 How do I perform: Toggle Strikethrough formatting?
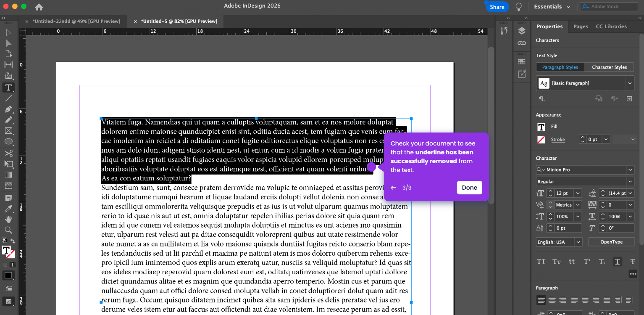point(633,262)
